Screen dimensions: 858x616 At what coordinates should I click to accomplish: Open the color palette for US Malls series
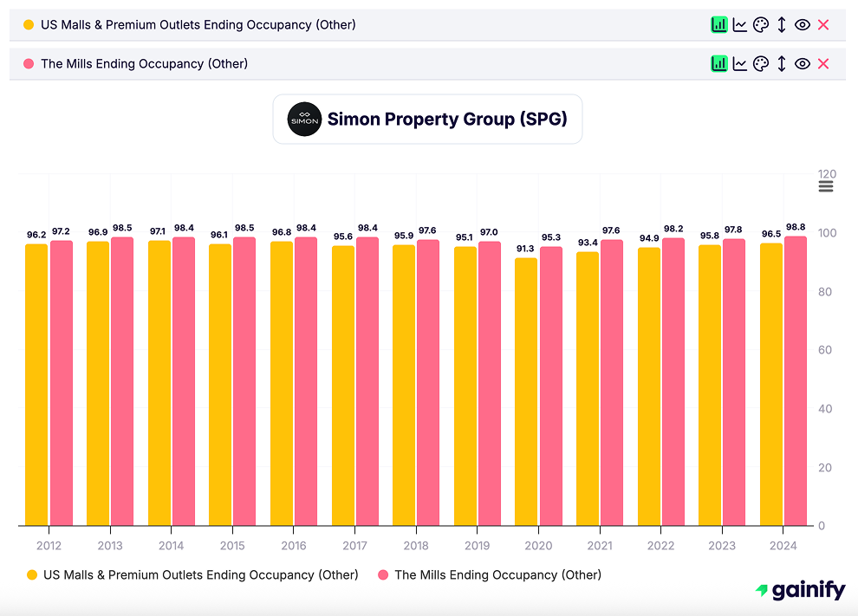[761, 24]
